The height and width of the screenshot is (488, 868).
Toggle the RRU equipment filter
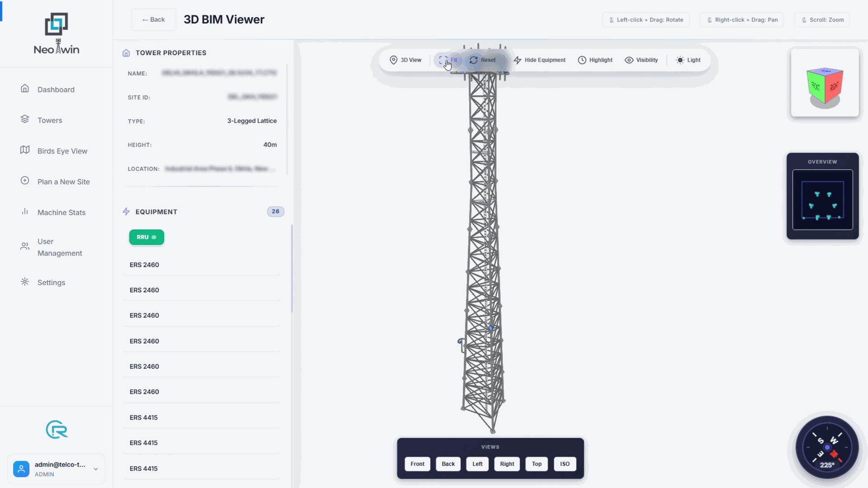(x=146, y=237)
